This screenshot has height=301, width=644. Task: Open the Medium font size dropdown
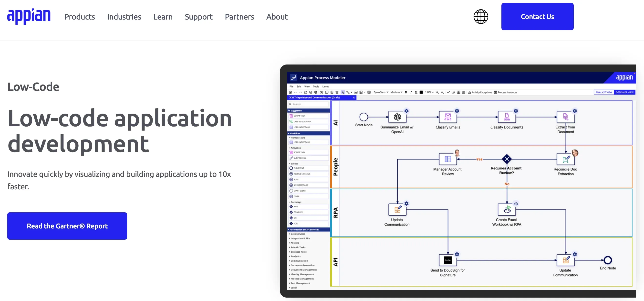tap(396, 92)
